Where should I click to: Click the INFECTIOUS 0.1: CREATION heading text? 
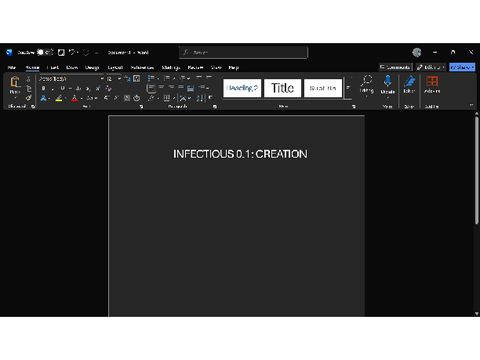point(240,154)
